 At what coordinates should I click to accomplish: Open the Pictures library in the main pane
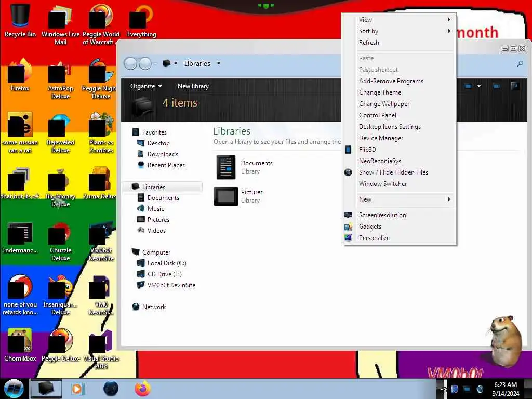(239, 196)
